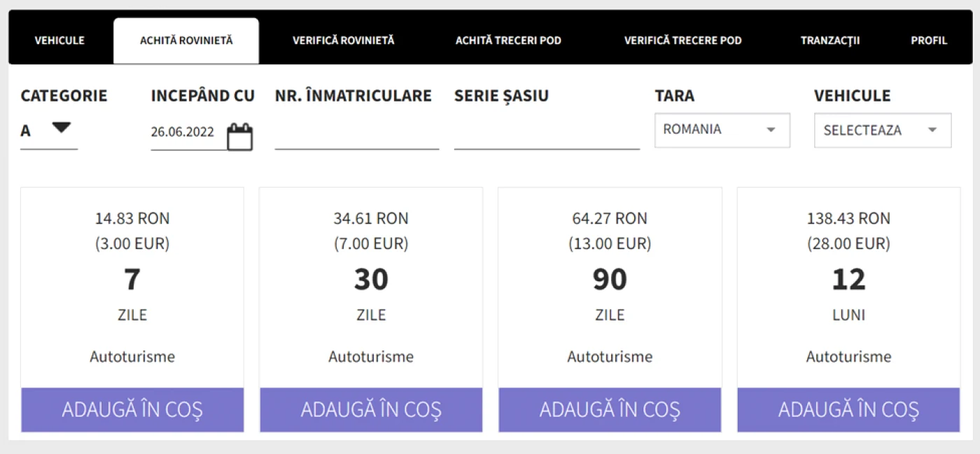This screenshot has height=454, width=980.
Task: Add 30-day vignette to cart
Action: (371, 410)
